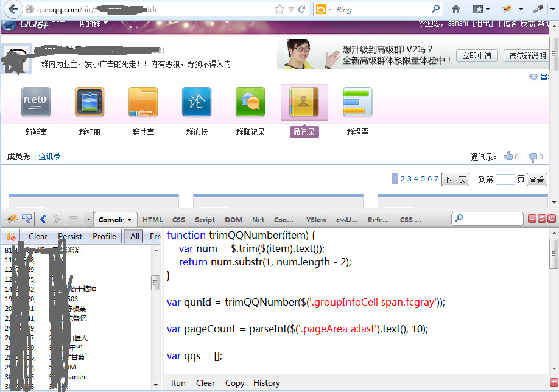This screenshot has width=559, height=392.
Task: Open the 群投票 voting icon
Action: tap(357, 102)
